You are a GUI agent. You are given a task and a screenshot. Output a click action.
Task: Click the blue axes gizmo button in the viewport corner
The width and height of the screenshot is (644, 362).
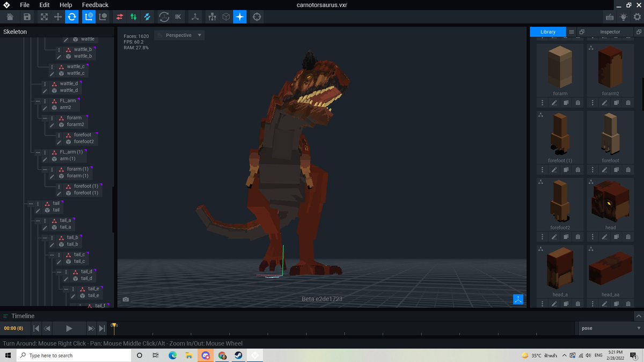click(x=518, y=299)
